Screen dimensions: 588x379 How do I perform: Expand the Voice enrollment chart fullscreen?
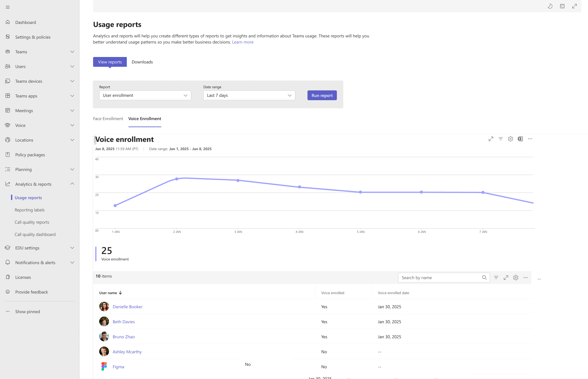coord(491,139)
